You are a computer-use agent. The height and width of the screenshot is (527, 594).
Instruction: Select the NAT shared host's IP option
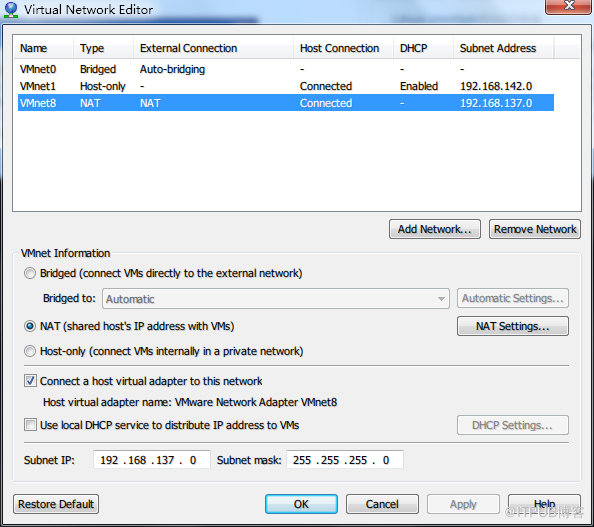tap(30, 326)
